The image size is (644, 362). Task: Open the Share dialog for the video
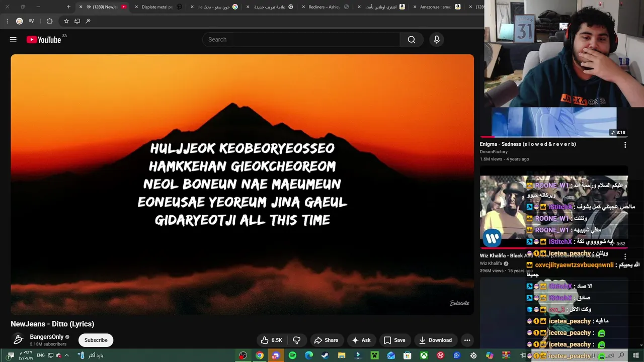coord(326,340)
